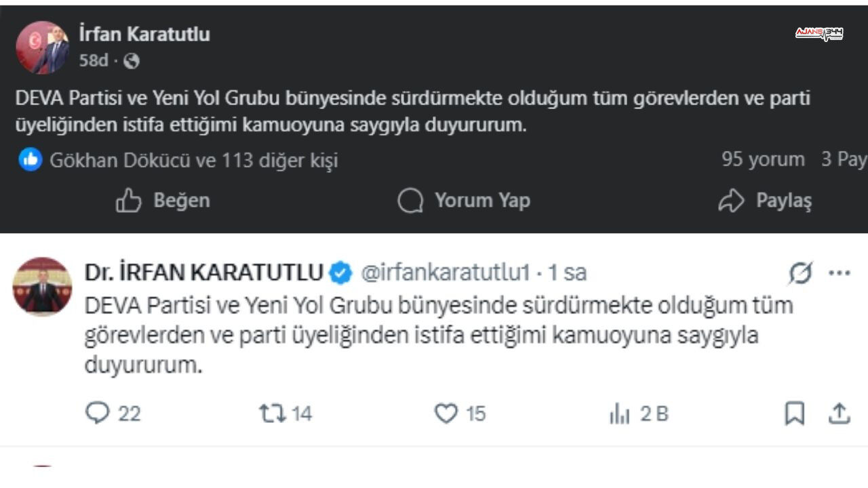Open @irfankaratutlu1 handle link
Screen dimensions: 868x488
(x=445, y=273)
